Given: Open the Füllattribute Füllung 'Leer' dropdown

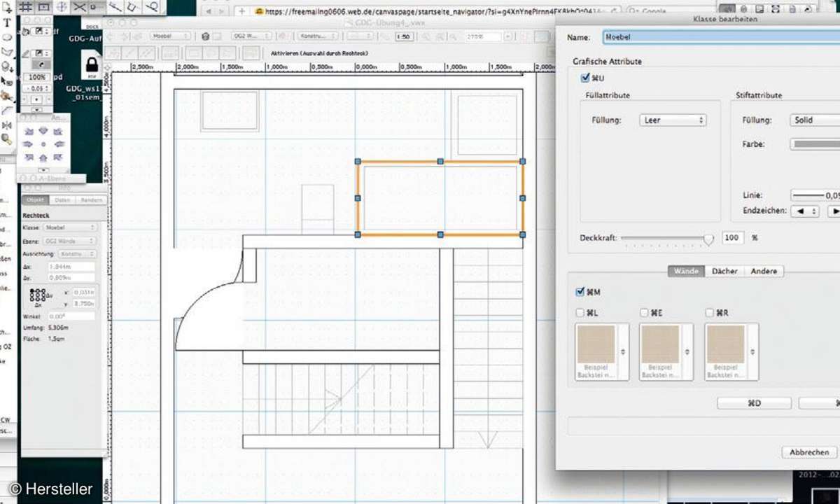Looking at the screenshot, I should click(672, 120).
